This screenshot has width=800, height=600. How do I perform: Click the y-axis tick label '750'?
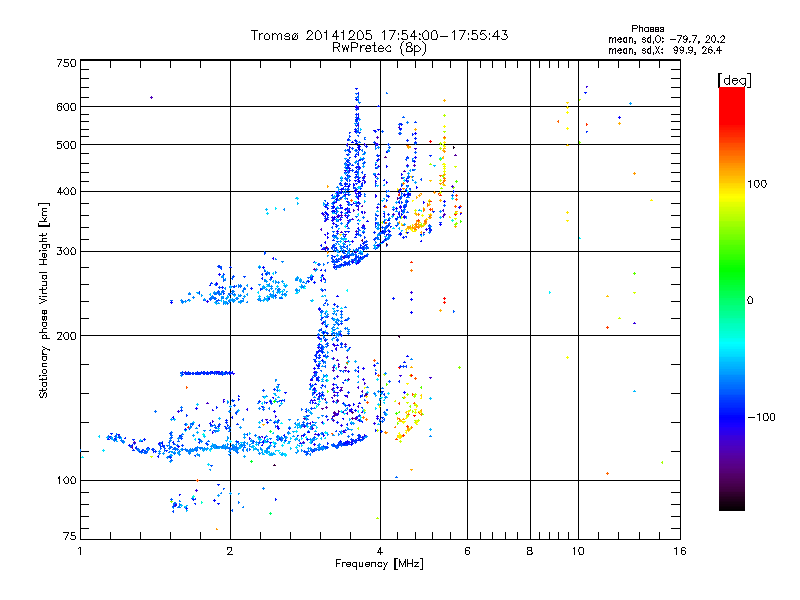(x=66, y=63)
